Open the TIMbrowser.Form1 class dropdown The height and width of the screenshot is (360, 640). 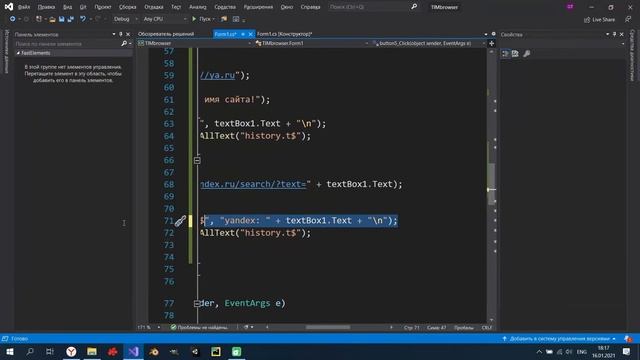[x=312, y=43]
